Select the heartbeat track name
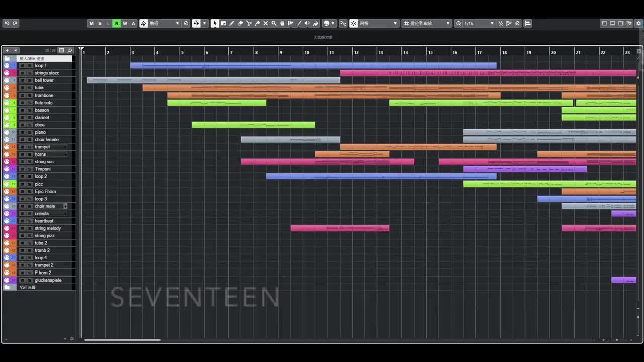Viewport: 644px width, 362px height. [44, 221]
